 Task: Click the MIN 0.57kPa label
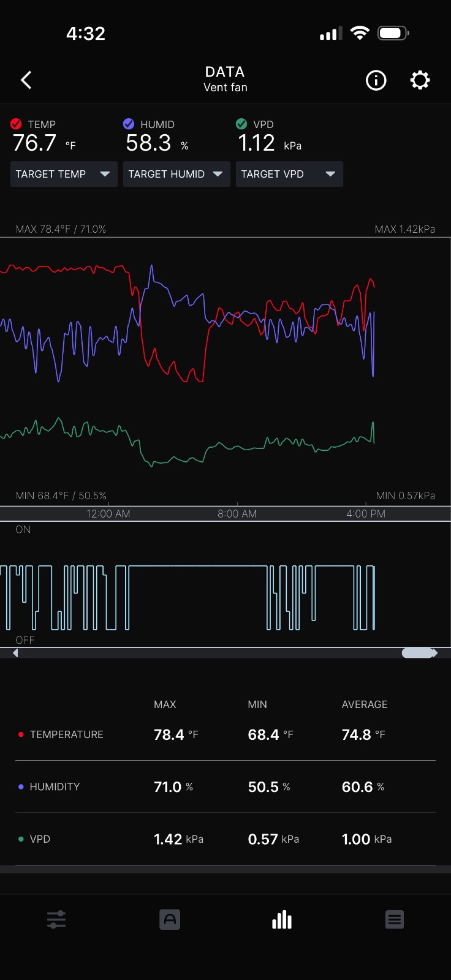tap(406, 496)
